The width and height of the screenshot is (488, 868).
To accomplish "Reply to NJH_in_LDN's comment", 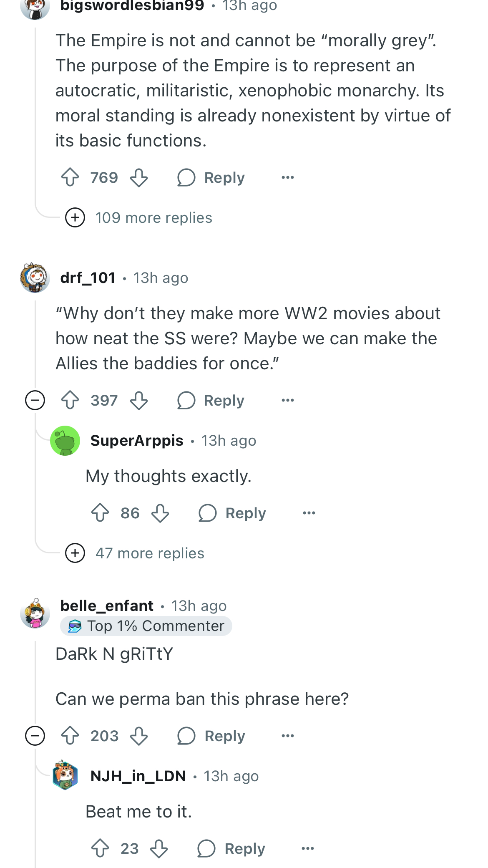I will pyautogui.click(x=231, y=848).
